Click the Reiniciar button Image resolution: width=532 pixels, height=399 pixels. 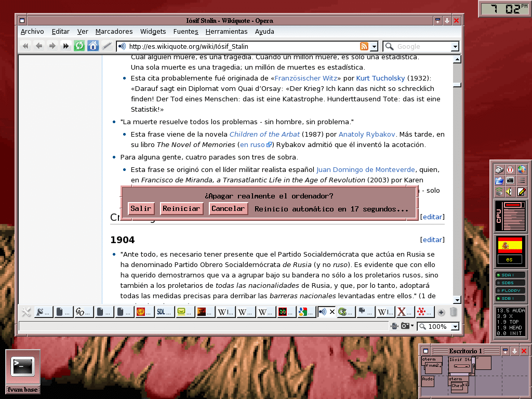click(181, 209)
